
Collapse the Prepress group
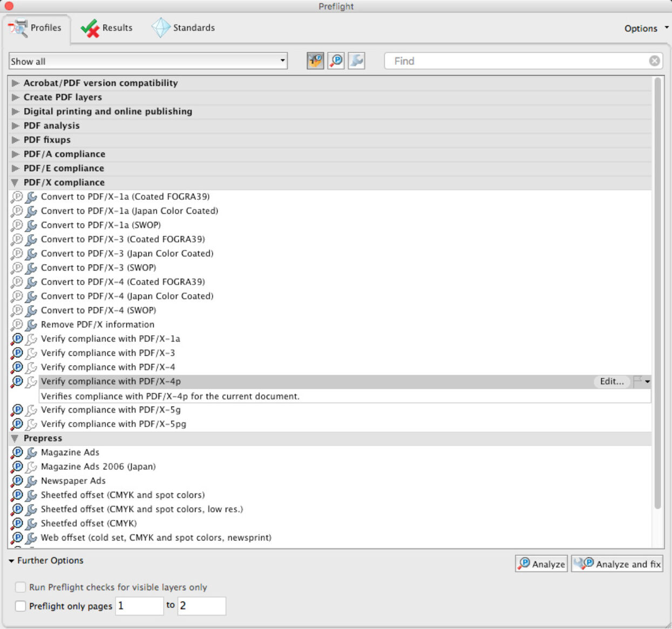[x=15, y=438]
